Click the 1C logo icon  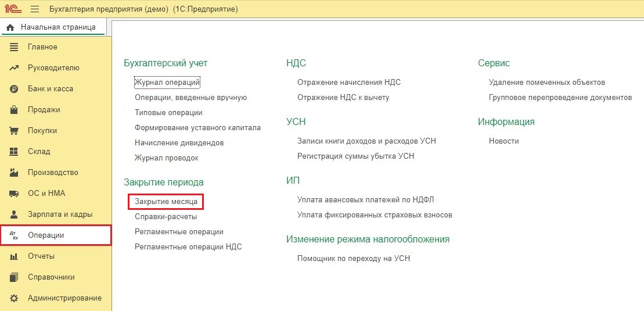pyautogui.click(x=13, y=9)
